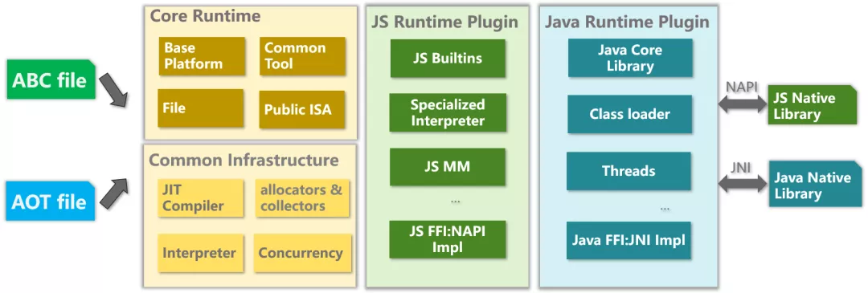868x293 pixels.
Task: Click the Java Core Library block
Action: (x=629, y=58)
